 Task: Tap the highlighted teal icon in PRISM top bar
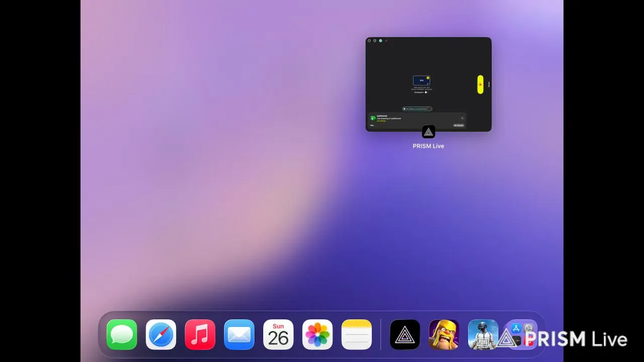(x=380, y=41)
